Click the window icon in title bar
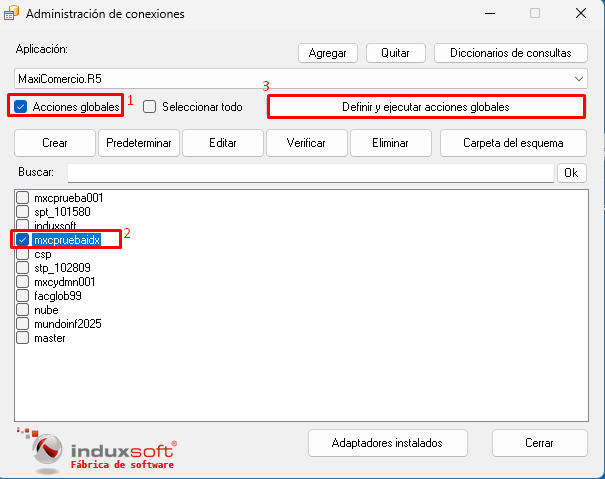Screen dimensions: 605x479 (x=12, y=14)
